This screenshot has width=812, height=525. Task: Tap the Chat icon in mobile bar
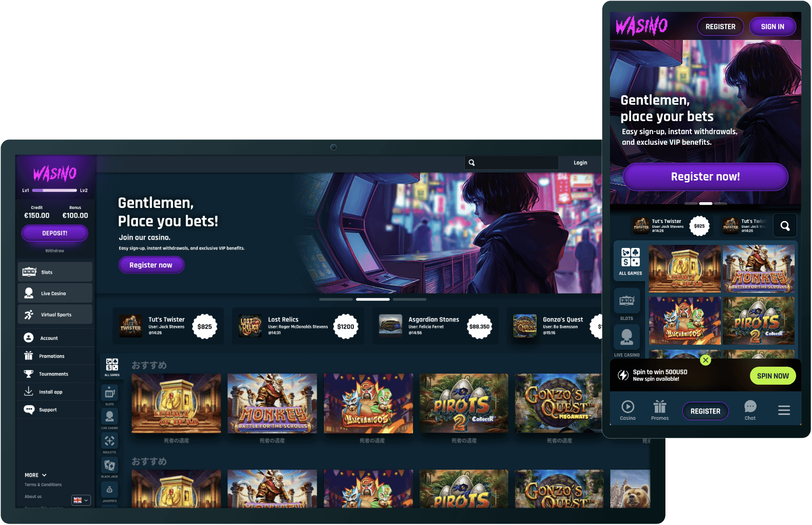(750, 410)
